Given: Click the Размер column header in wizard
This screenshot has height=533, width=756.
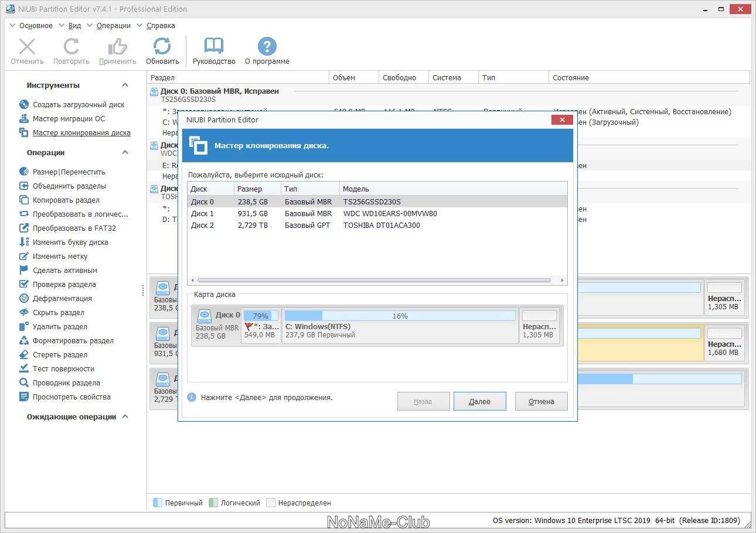Looking at the screenshot, I should 257,189.
